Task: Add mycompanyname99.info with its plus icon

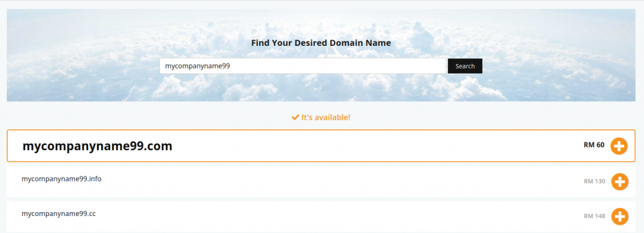Action: click(619, 182)
